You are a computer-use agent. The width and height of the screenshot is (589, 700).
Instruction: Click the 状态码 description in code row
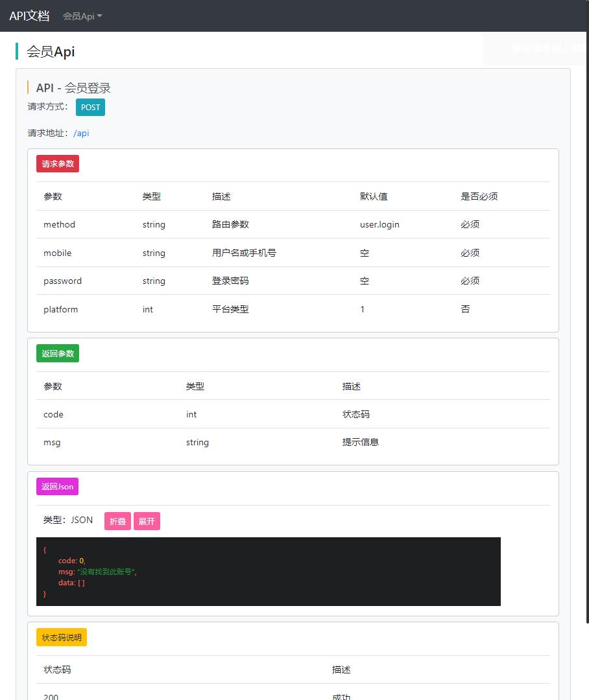point(355,414)
